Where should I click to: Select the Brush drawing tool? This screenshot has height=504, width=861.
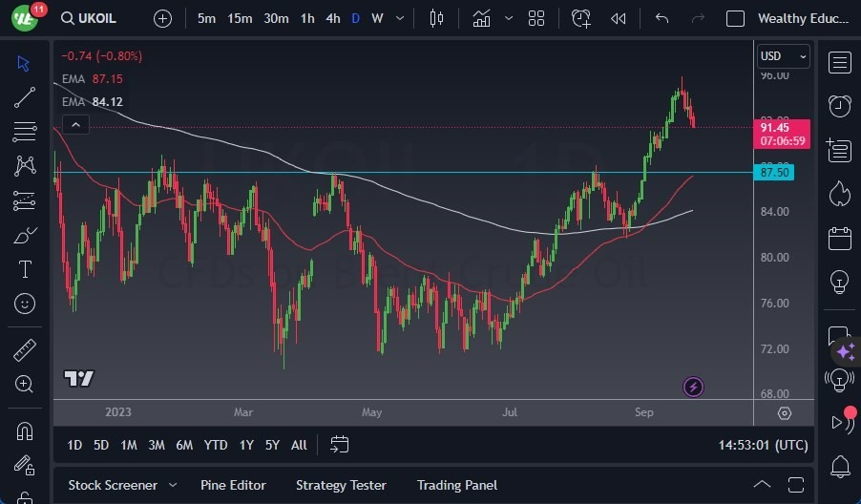coord(25,235)
